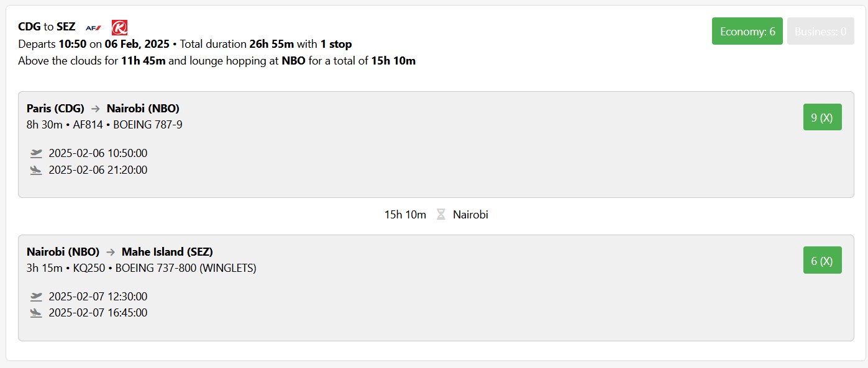Viewport: 868px width, 368px height.
Task: Click takeoff icon for KQ250 segment
Action: tap(36, 297)
